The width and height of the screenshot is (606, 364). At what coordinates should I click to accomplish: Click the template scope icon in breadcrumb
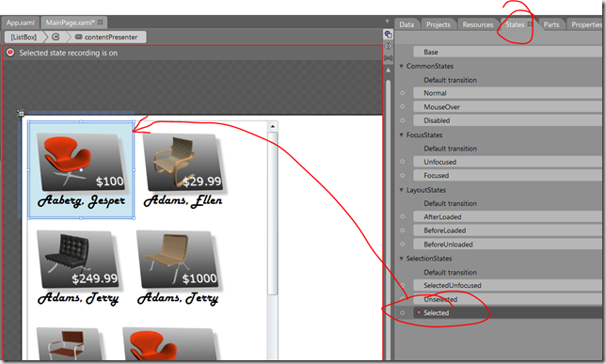tap(56, 37)
